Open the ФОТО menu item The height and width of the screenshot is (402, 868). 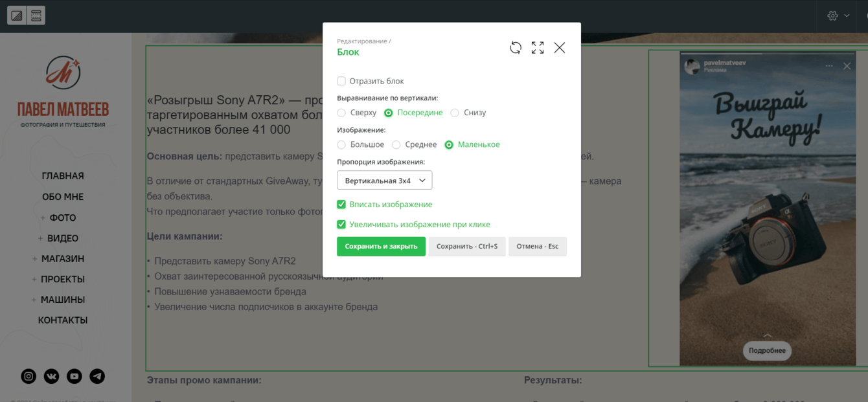coord(63,218)
